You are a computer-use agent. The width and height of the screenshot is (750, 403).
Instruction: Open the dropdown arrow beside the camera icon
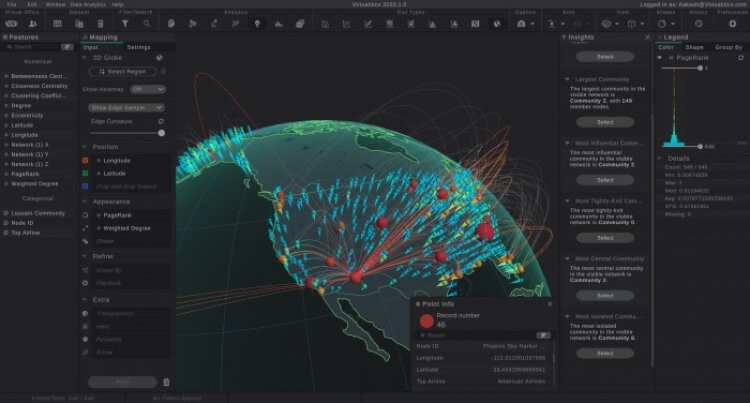click(532, 24)
